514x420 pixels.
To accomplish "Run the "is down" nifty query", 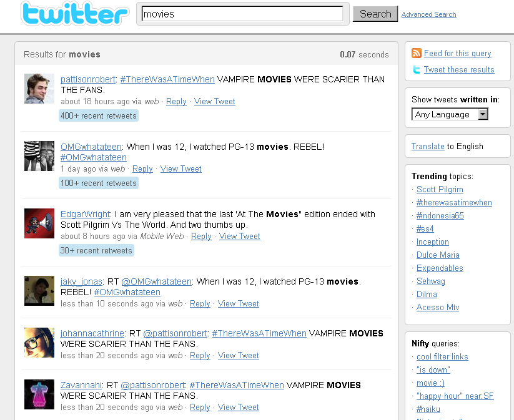I will [433, 369].
